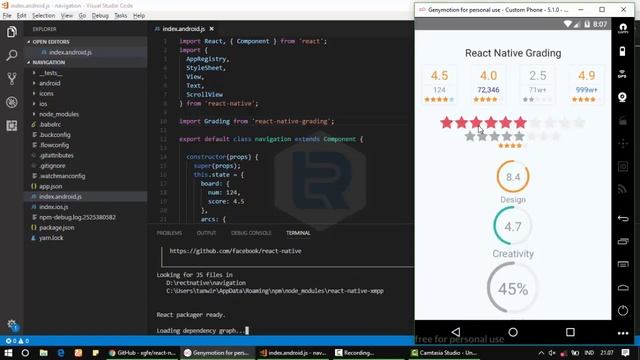Viewport: 640px width, 360px height.
Task: Tap the first gray star in second rating row
Action: click(x=470, y=136)
